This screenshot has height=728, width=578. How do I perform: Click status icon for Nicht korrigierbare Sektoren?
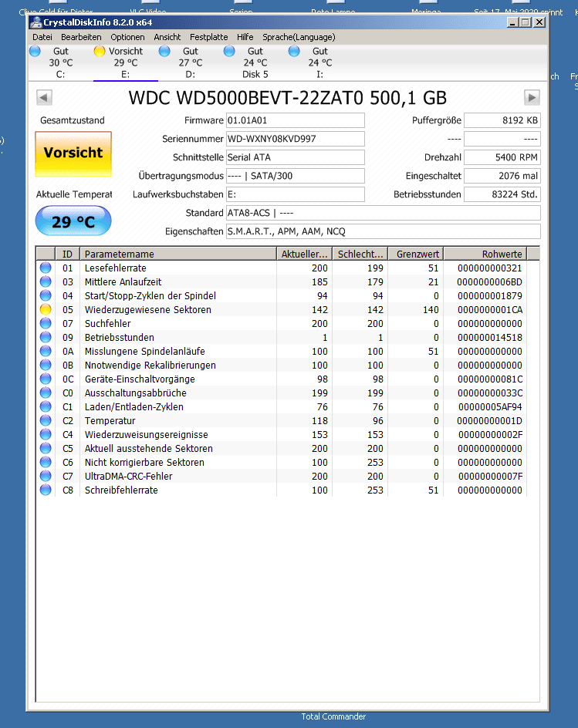coord(46,463)
